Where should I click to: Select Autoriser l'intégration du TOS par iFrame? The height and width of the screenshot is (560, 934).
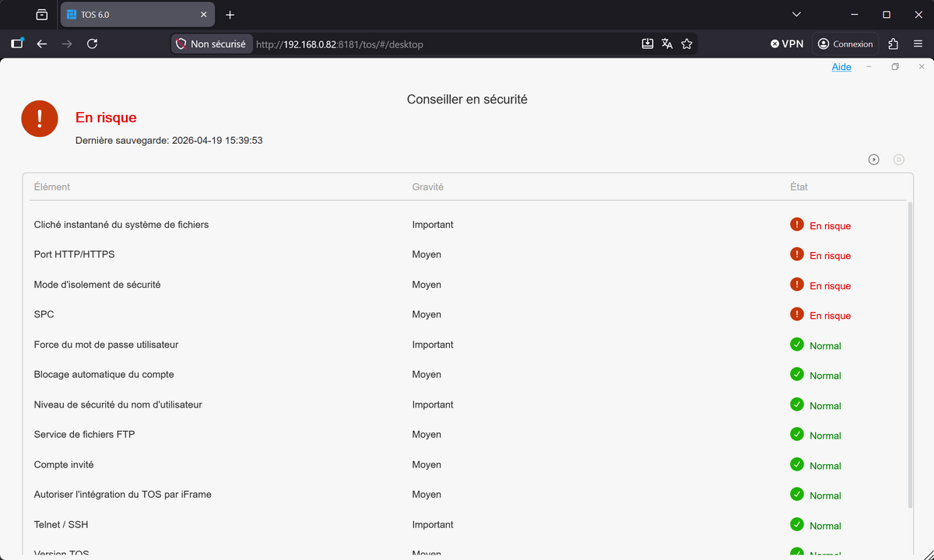tap(123, 494)
